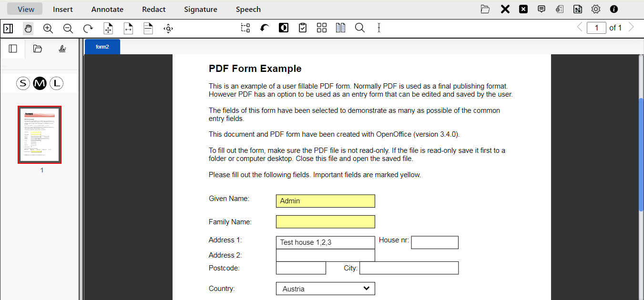Viewport: 644px width, 300px height.
Task: Undo the last action
Action: 264,28
